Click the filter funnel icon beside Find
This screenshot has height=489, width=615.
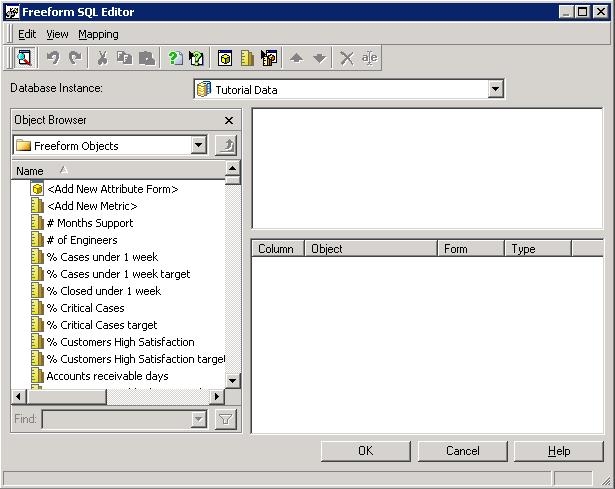pos(226,419)
